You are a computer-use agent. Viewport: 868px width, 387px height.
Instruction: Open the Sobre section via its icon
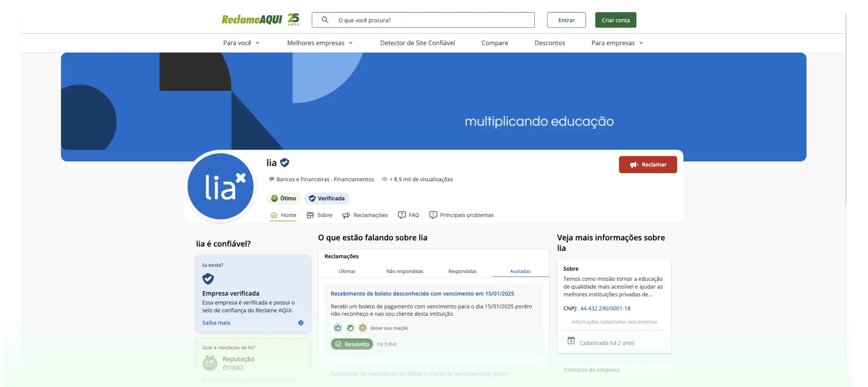(311, 215)
